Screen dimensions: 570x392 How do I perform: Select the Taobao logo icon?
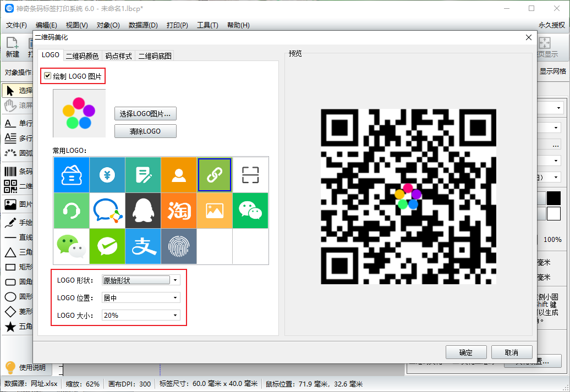click(179, 211)
